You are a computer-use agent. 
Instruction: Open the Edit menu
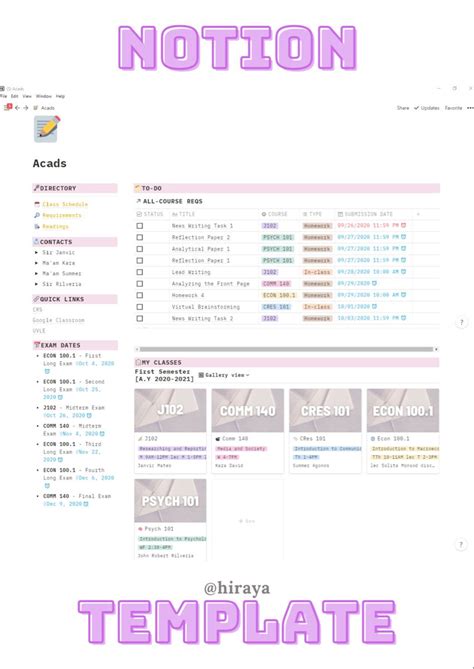pyautogui.click(x=15, y=96)
